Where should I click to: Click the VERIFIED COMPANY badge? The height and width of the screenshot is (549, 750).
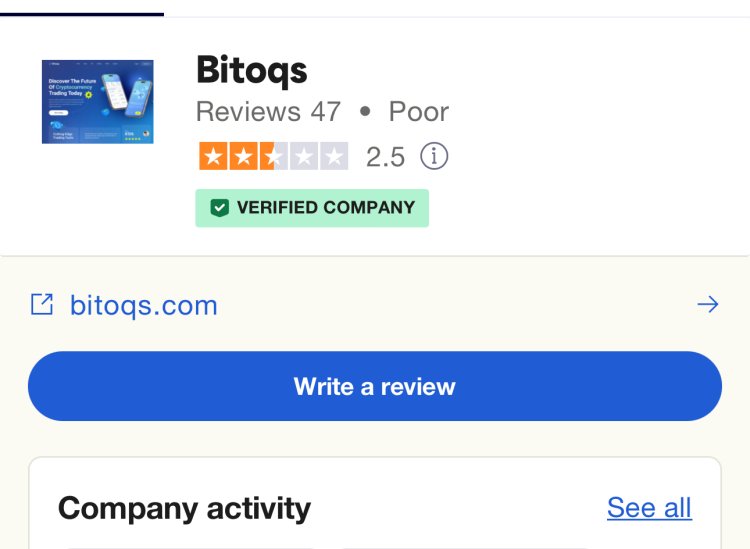click(312, 208)
